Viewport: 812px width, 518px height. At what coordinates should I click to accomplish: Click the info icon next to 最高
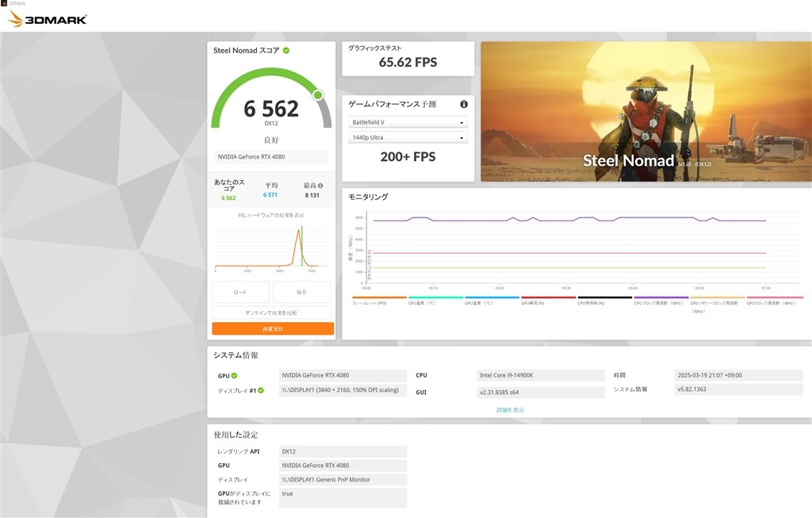320,186
